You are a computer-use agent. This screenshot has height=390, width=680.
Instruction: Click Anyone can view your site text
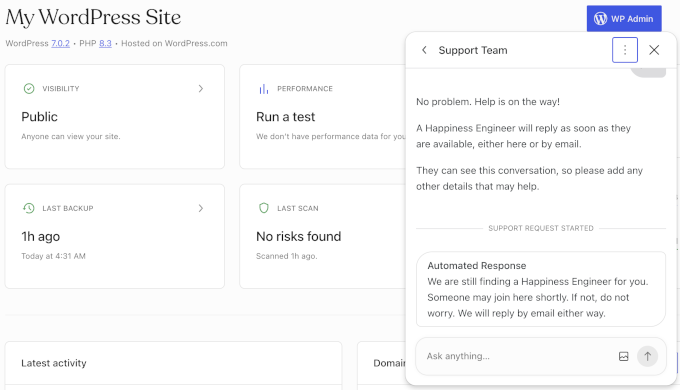point(71,136)
